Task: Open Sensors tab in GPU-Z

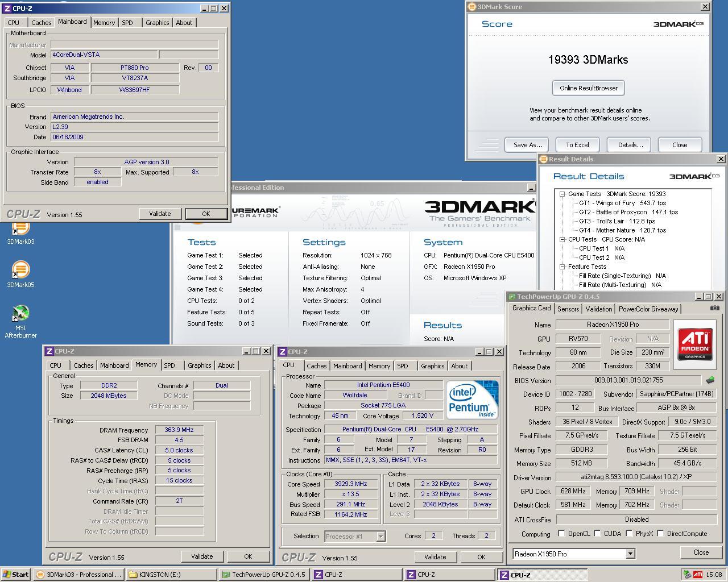Action: [x=568, y=309]
